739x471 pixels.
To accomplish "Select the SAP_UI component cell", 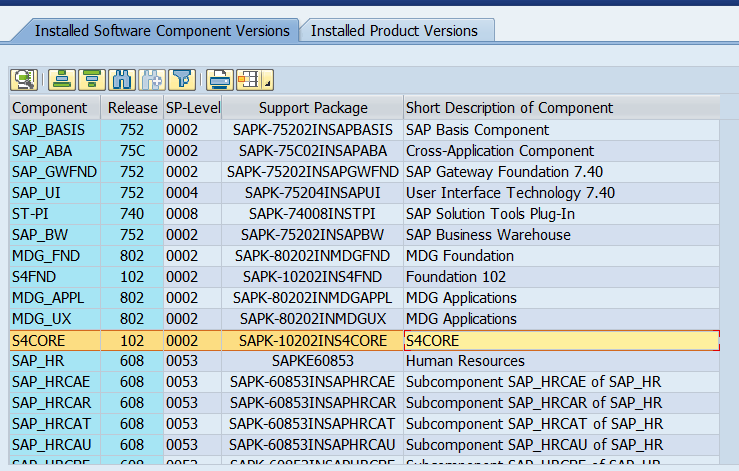I will [x=55, y=193].
